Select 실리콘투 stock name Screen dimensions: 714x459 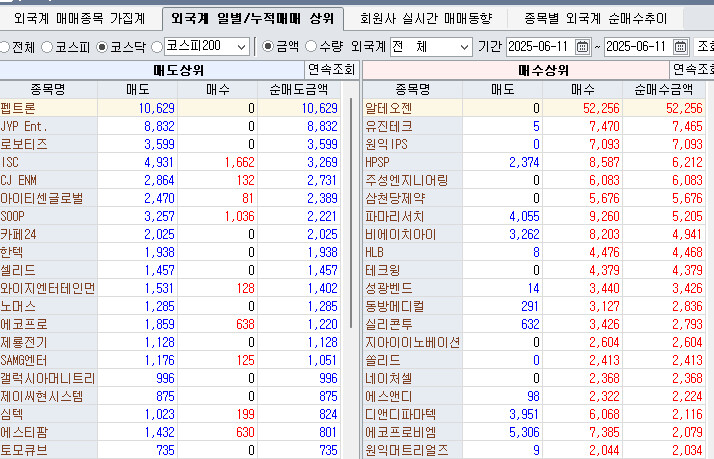pos(388,324)
